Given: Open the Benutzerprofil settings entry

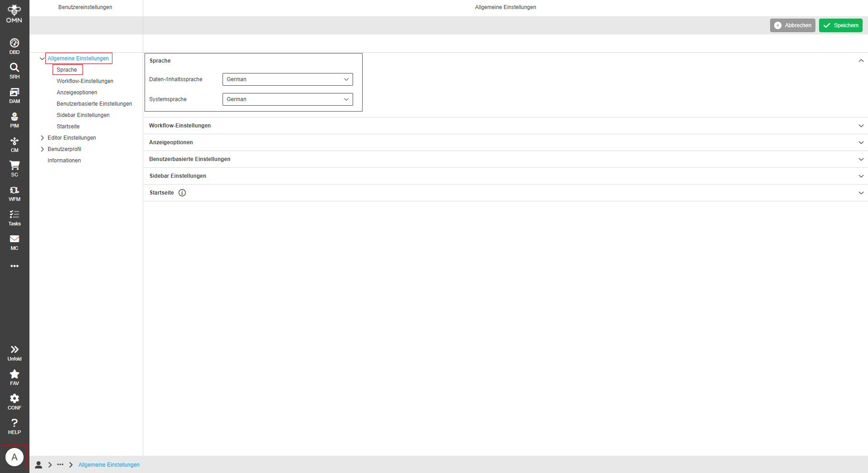Looking at the screenshot, I should (64, 149).
